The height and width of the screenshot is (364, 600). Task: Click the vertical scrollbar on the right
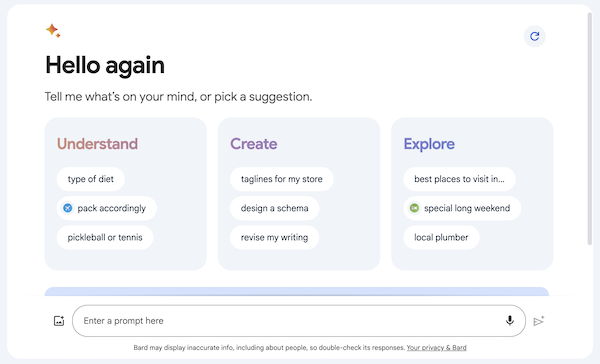[590, 128]
